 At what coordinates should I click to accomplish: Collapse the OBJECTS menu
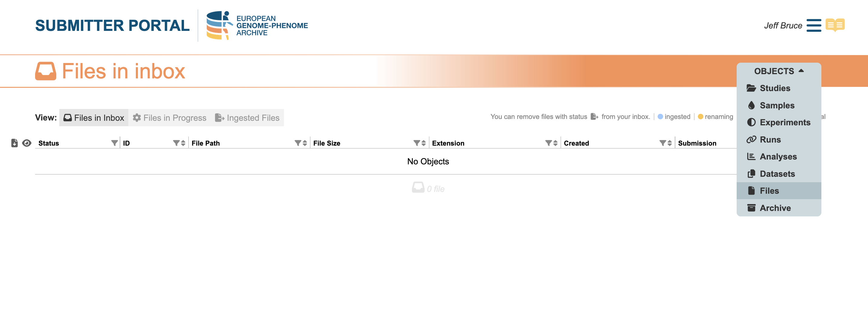(779, 71)
